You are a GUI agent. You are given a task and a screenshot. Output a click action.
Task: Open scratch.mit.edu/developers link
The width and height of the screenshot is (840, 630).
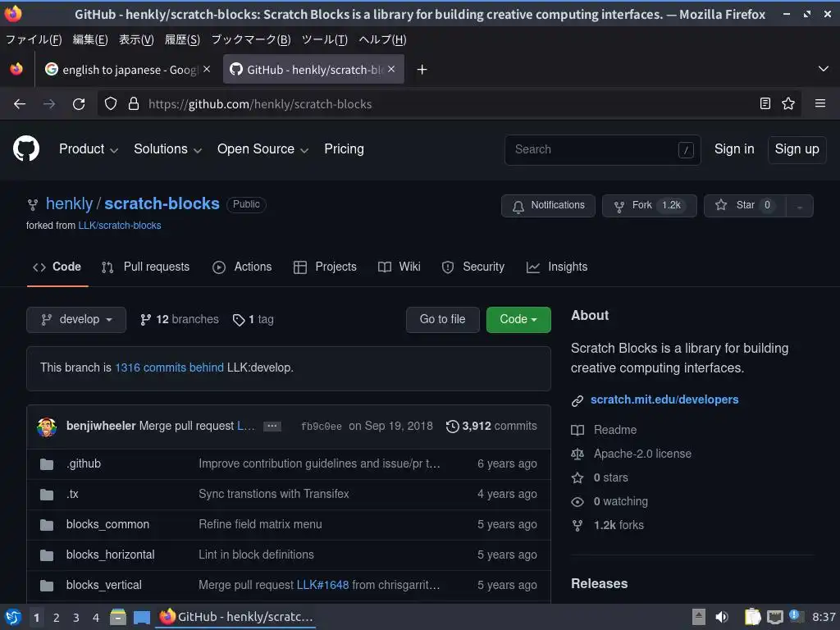pos(664,399)
